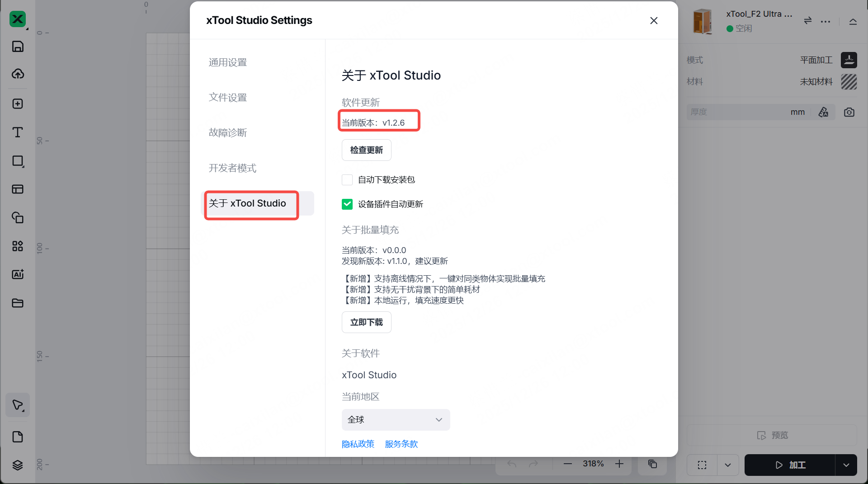The width and height of the screenshot is (868, 484).
Task: Open the 隐私政策 link
Action: pos(358,444)
